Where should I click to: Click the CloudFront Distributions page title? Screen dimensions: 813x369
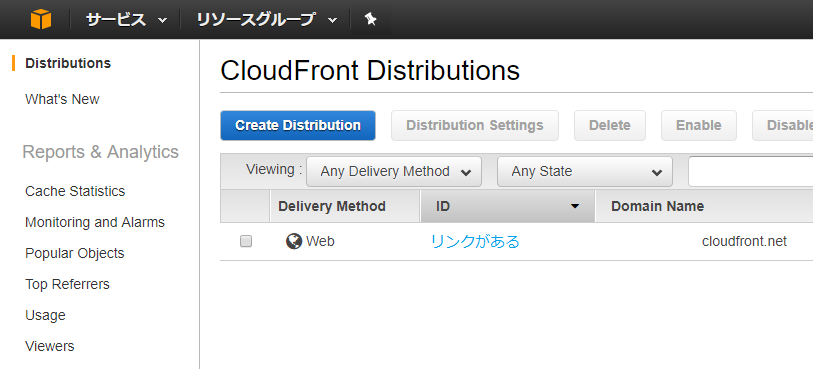370,70
